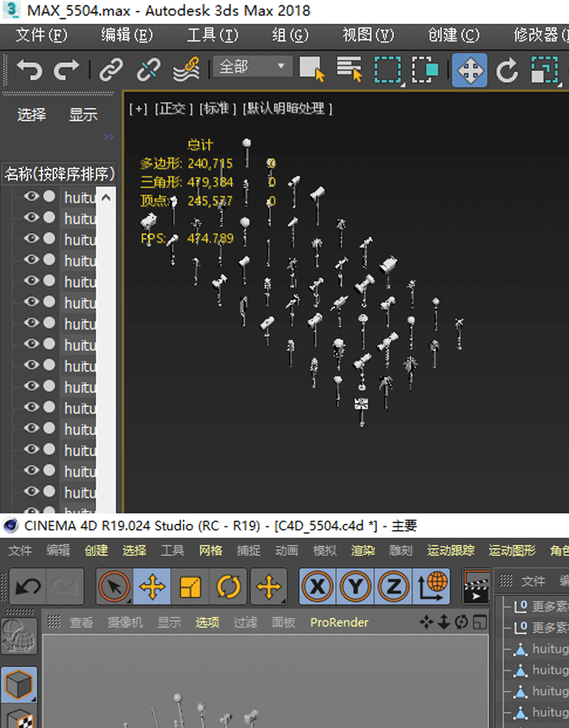Open the 全部 selection filter dropdown

pyautogui.click(x=253, y=67)
